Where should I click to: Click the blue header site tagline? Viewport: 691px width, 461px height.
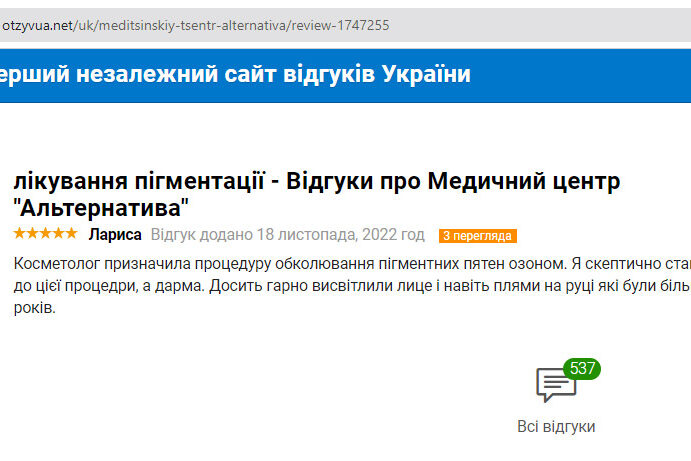point(236,74)
